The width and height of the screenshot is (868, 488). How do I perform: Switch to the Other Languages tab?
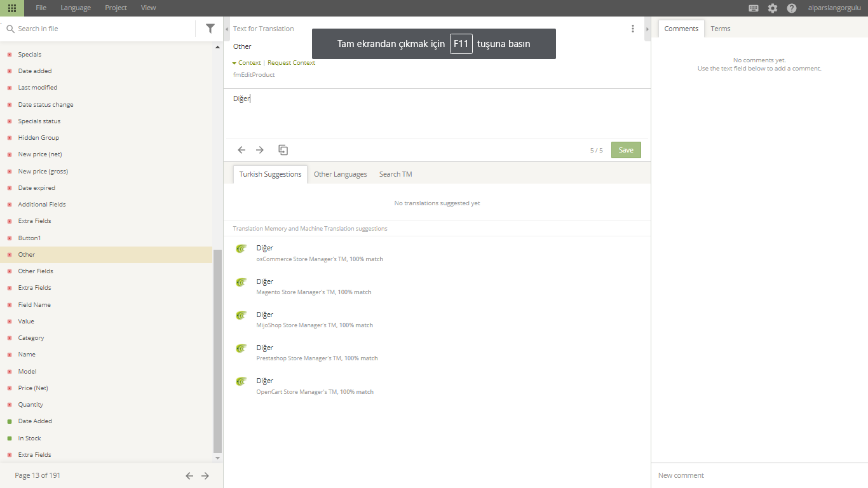pyautogui.click(x=340, y=174)
